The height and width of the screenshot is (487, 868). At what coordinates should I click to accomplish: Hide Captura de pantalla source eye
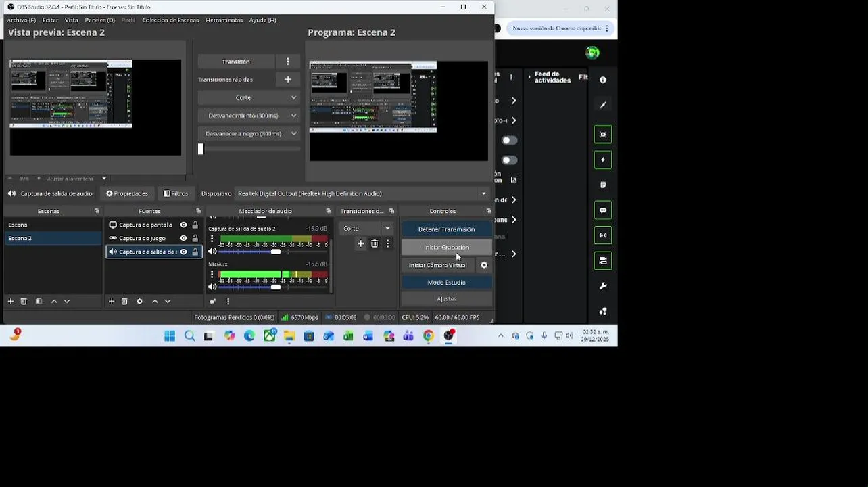[183, 225]
